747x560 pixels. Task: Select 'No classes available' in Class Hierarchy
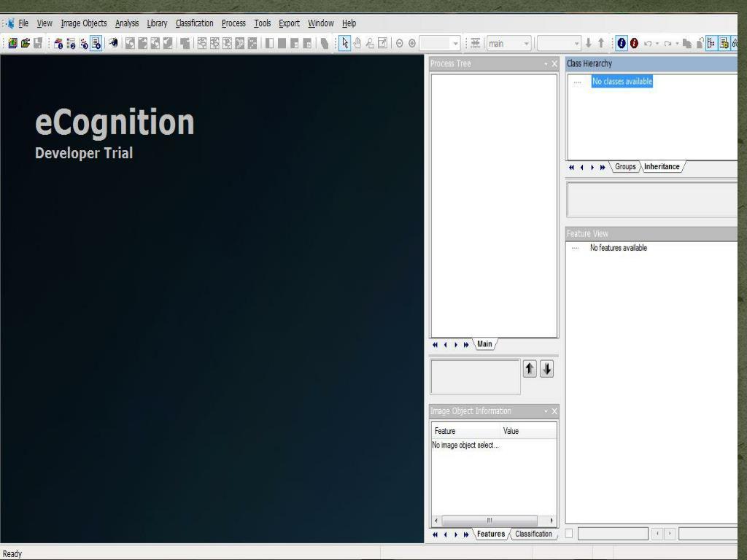pos(622,82)
